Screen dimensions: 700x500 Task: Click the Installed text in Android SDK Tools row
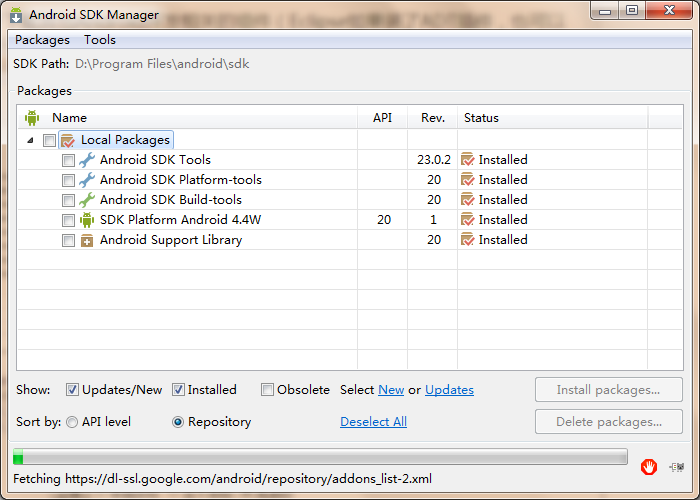tap(503, 160)
